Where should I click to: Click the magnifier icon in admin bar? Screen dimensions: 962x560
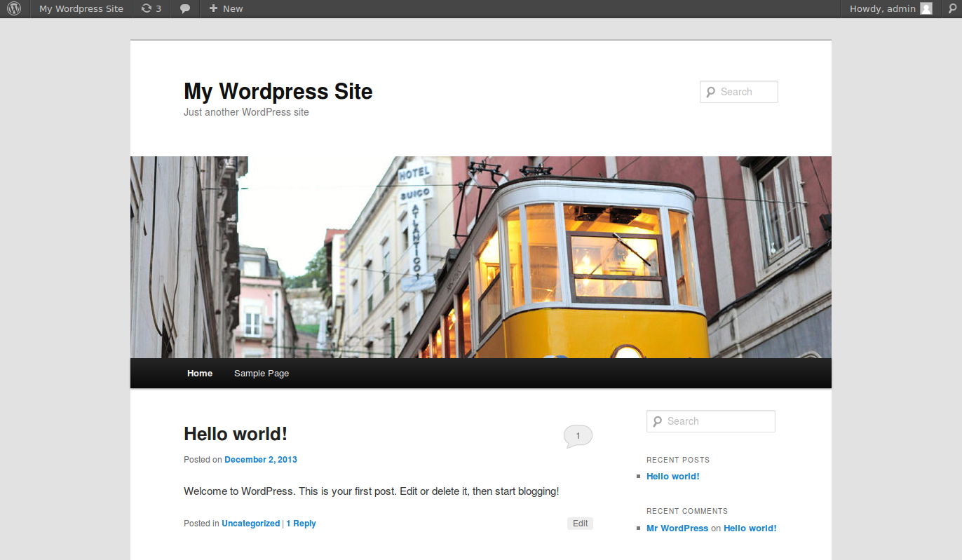coord(953,9)
